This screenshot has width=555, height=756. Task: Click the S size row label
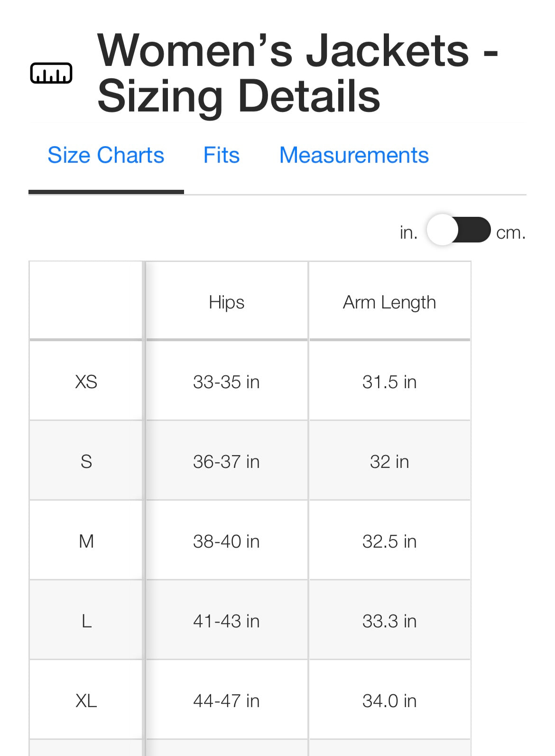86,462
